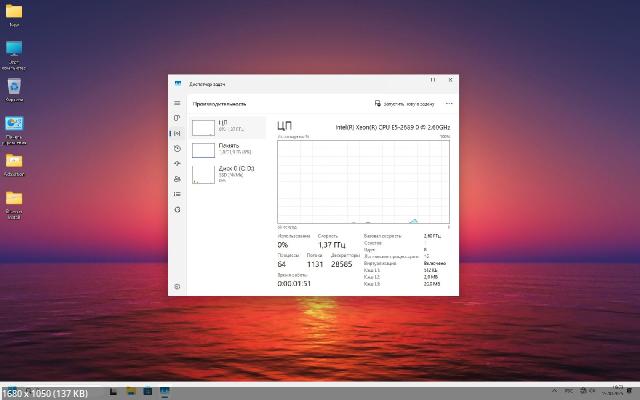Select the Диск 0 (C: D:) item
This screenshot has height=400, width=640.
228,174
